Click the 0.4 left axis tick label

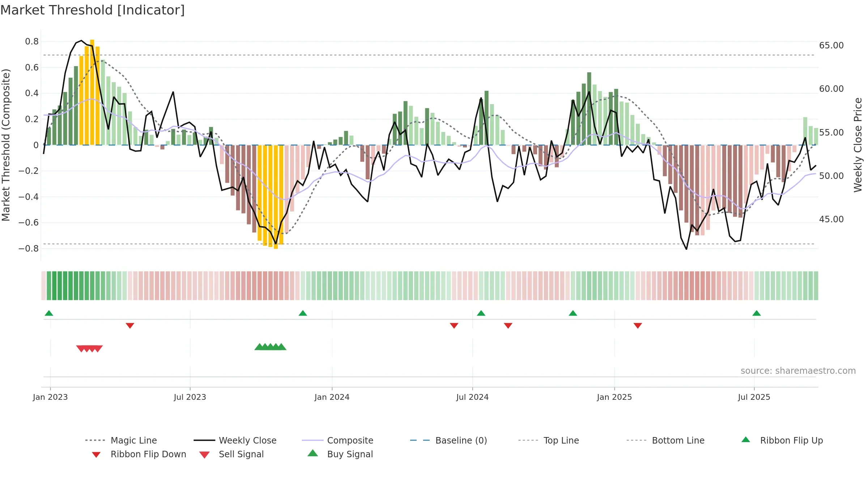point(32,93)
